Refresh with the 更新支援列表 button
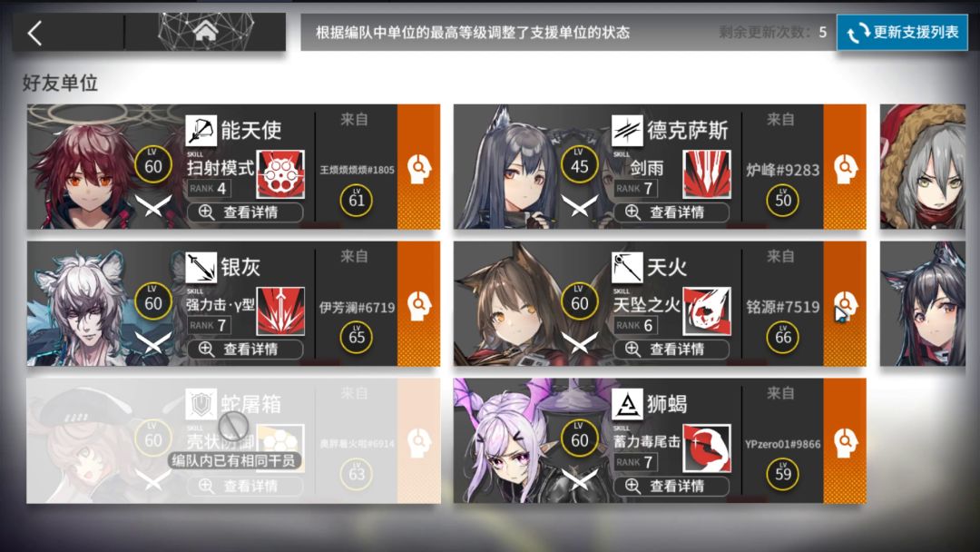Viewport: 980px width, 552px height. tap(903, 33)
